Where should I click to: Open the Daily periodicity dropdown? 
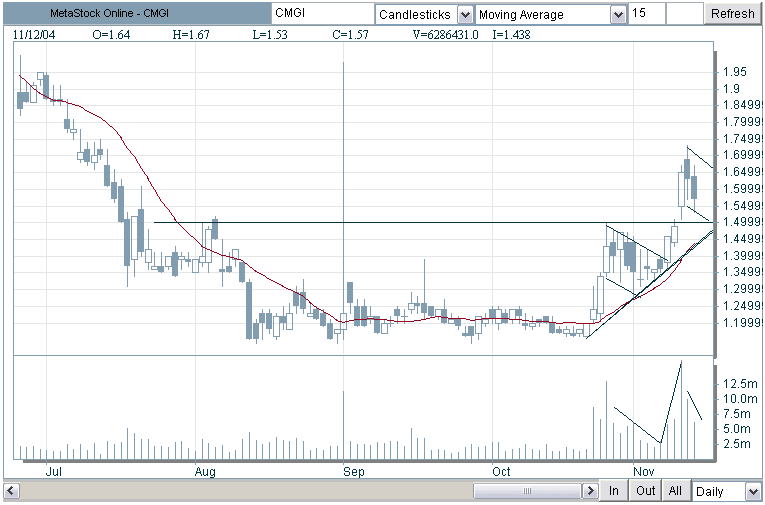[752, 491]
